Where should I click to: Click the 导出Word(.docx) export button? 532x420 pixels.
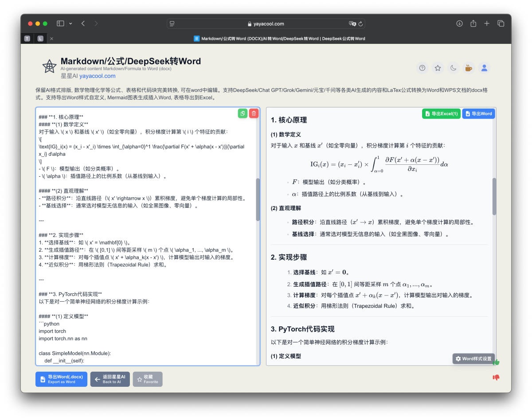61,379
